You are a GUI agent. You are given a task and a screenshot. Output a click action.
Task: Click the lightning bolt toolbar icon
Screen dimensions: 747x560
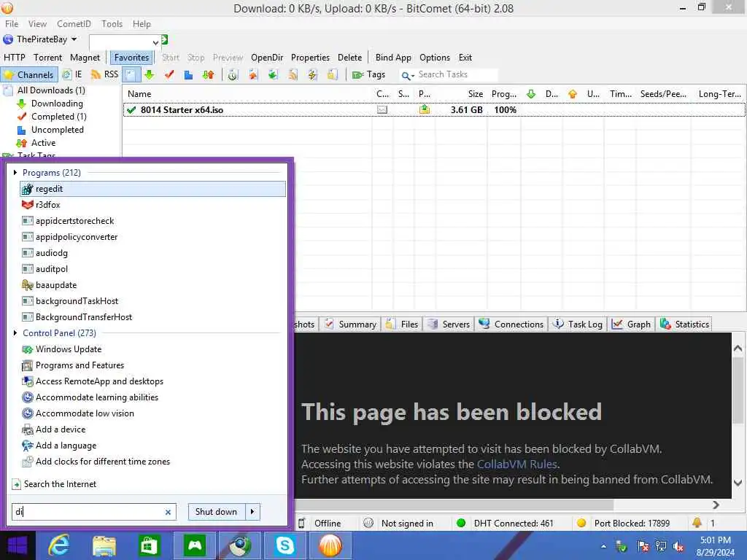(312, 75)
